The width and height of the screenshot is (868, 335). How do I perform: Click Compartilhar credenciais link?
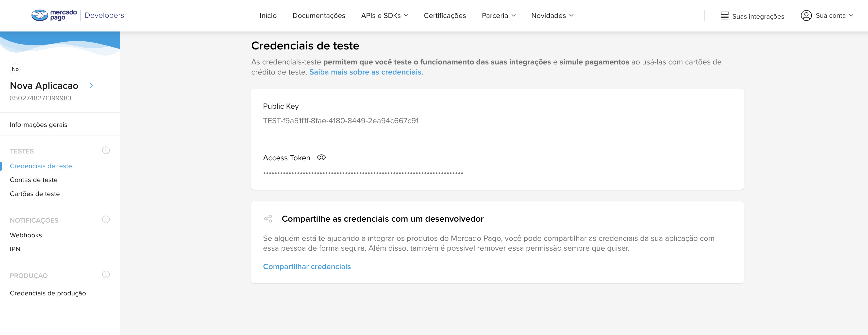(307, 267)
